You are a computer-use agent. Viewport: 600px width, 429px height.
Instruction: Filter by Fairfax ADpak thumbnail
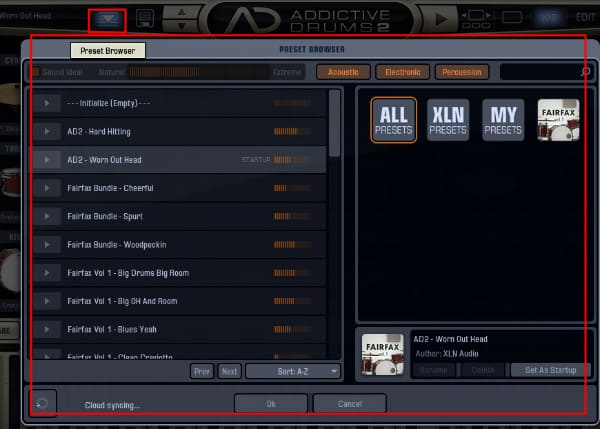pyautogui.click(x=558, y=120)
